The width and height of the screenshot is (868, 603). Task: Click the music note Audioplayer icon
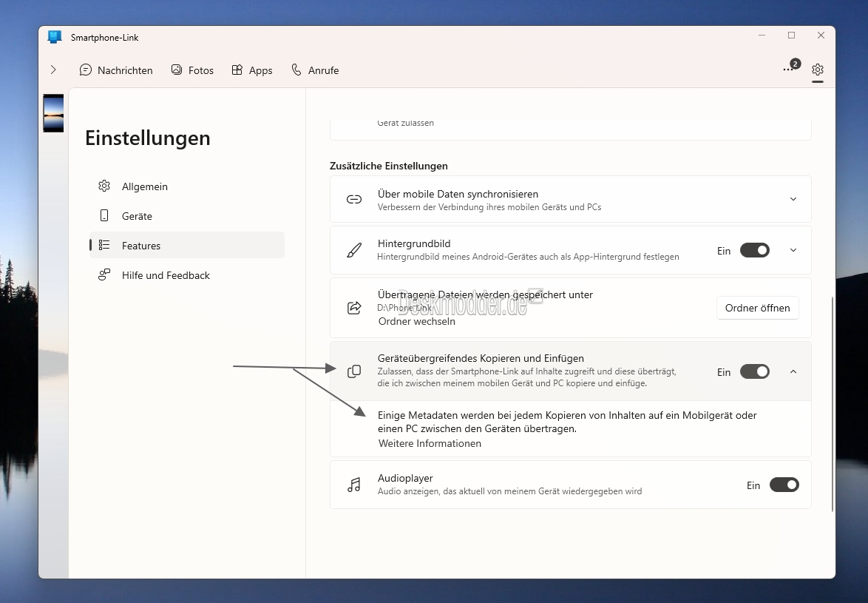[354, 485]
